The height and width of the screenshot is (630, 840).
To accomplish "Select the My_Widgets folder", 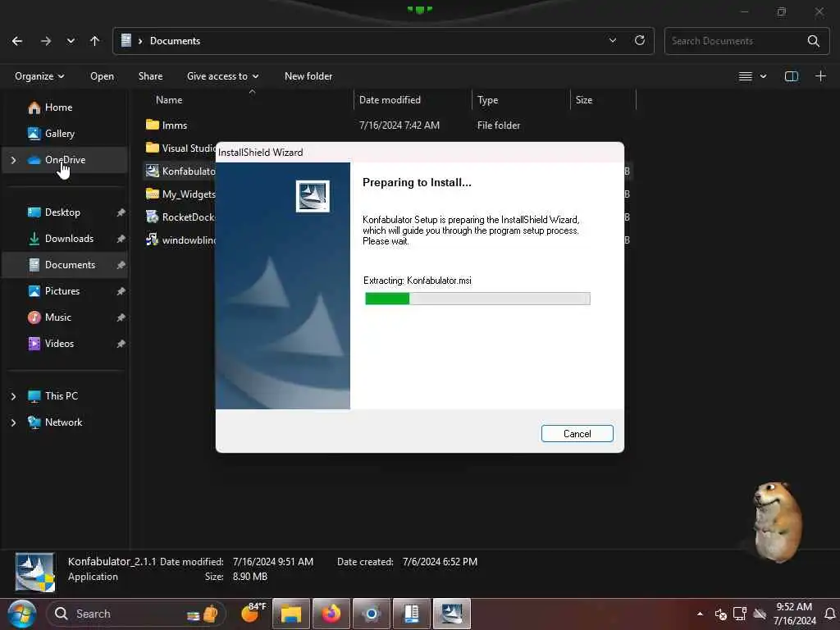I will (x=180, y=194).
